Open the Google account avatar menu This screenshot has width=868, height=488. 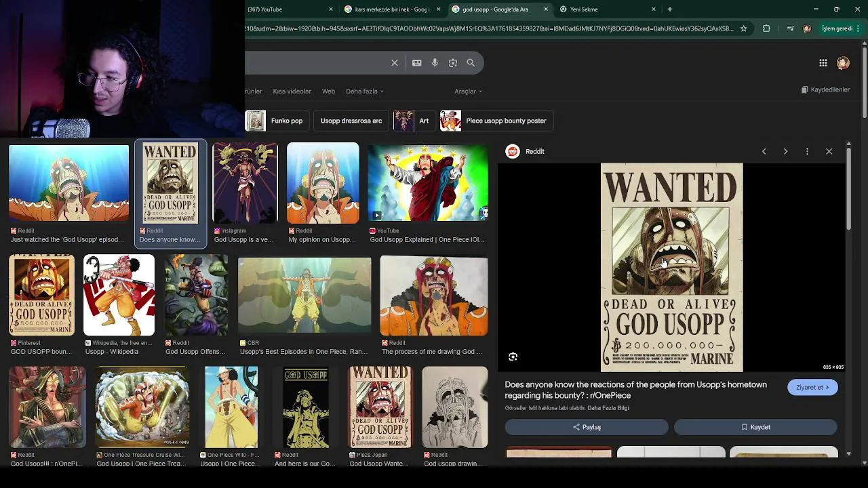(x=843, y=62)
